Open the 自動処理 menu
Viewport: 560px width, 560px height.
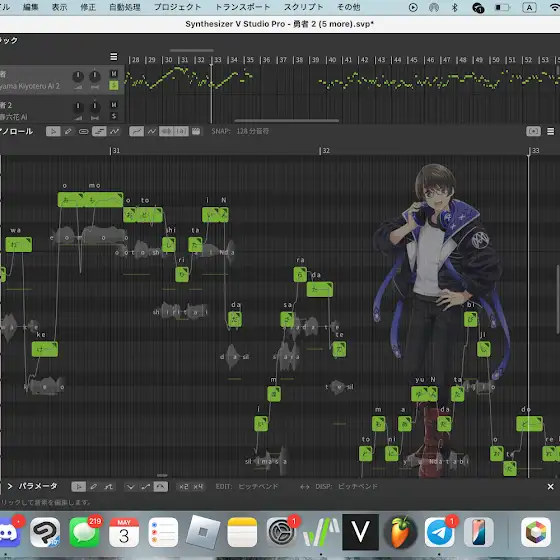click(125, 7)
